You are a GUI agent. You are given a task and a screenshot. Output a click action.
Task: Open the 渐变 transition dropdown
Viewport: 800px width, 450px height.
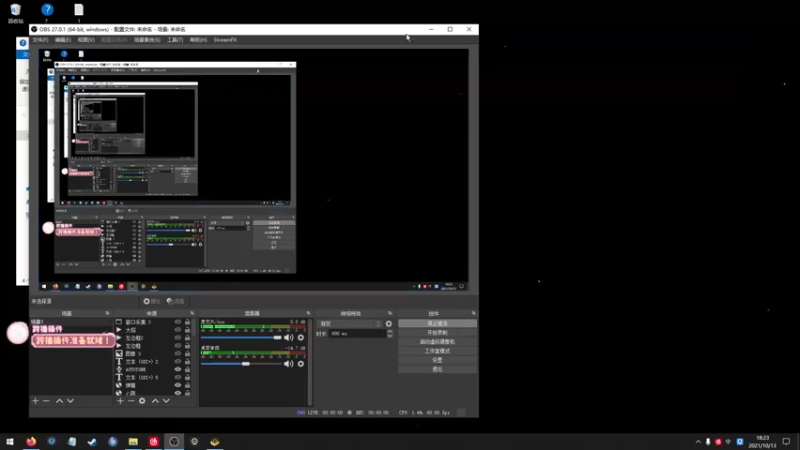[x=349, y=323]
